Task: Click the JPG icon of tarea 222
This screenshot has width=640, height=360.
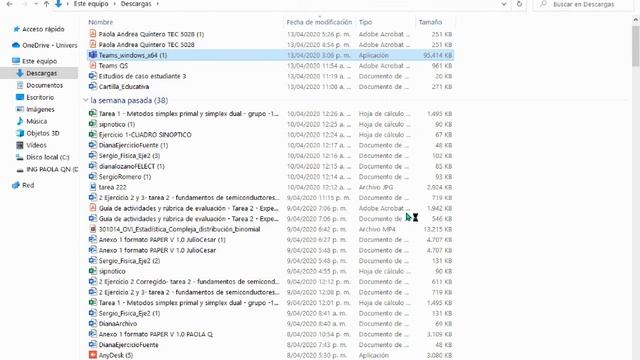Action: coord(93,187)
